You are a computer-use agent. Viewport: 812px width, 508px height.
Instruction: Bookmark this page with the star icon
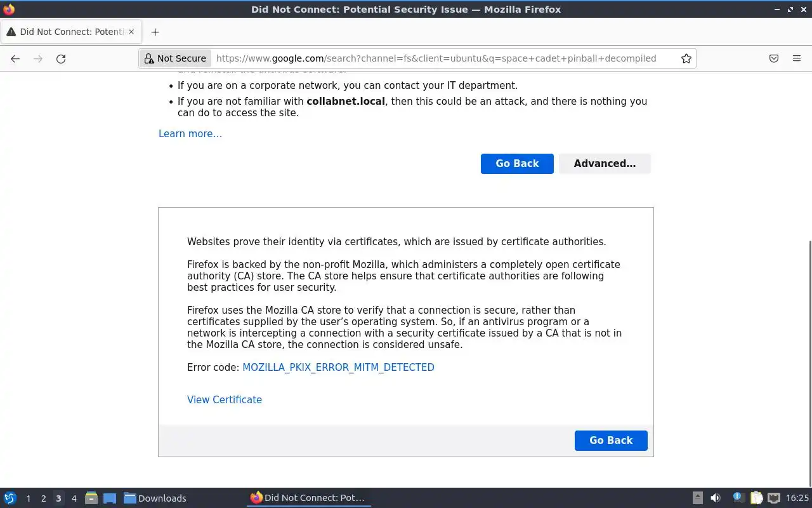pyautogui.click(x=686, y=58)
